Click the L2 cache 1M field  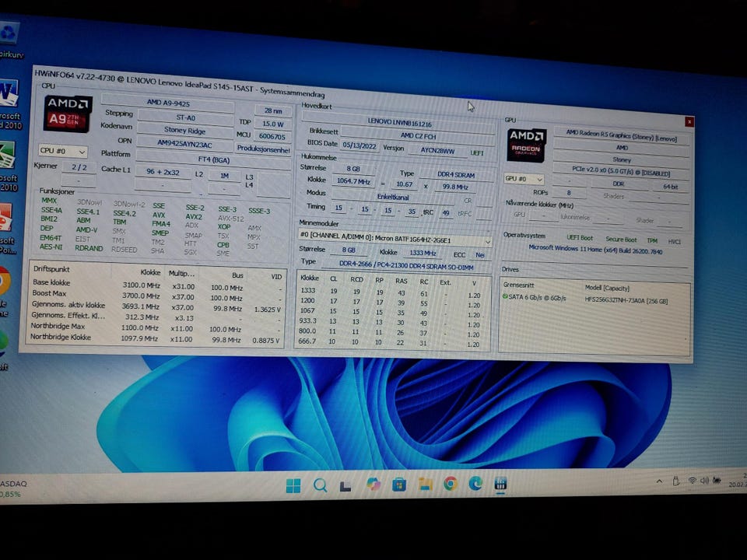pyautogui.click(x=224, y=175)
